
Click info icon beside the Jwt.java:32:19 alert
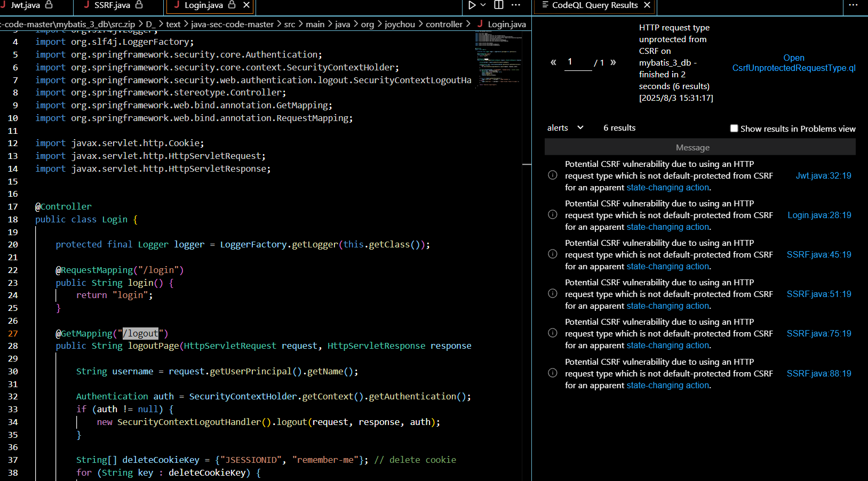coord(553,175)
